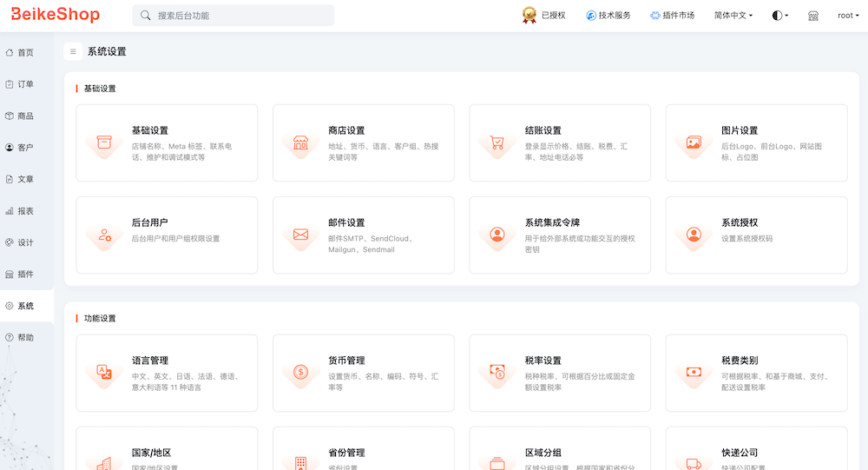Go to 首页 in the sidebar
868x470 pixels.
(x=27, y=53)
